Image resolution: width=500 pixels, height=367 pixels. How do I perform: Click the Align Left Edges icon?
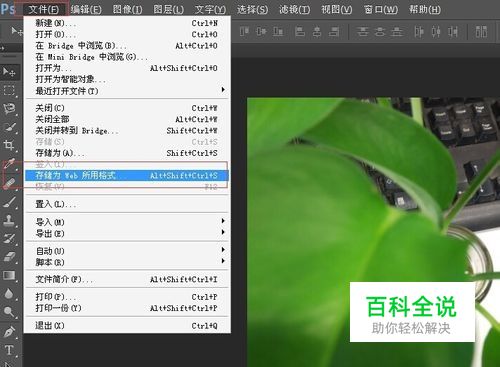point(300,32)
